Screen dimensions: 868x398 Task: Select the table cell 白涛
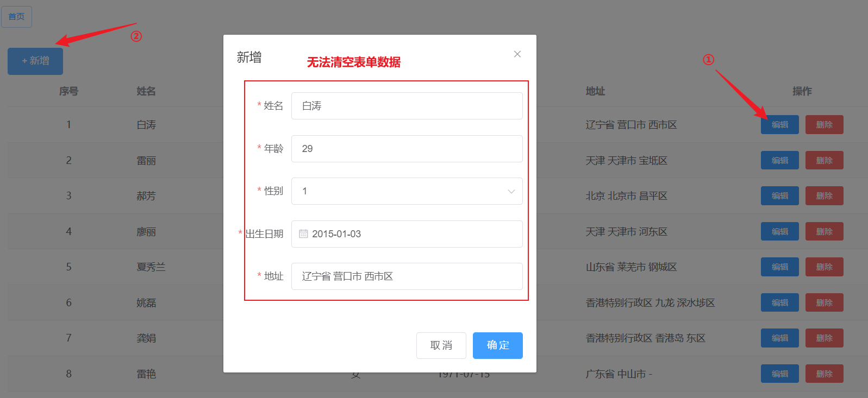[x=146, y=125]
